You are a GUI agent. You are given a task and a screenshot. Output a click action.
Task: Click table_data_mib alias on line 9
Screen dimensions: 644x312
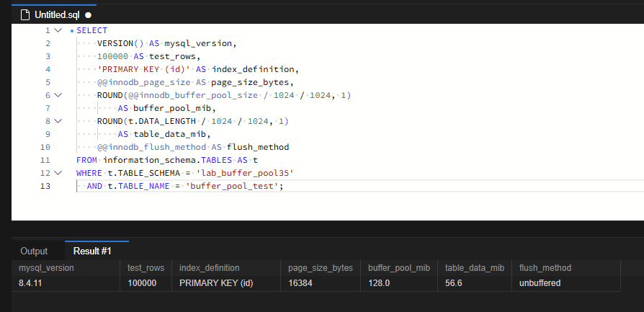(x=169, y=135)
